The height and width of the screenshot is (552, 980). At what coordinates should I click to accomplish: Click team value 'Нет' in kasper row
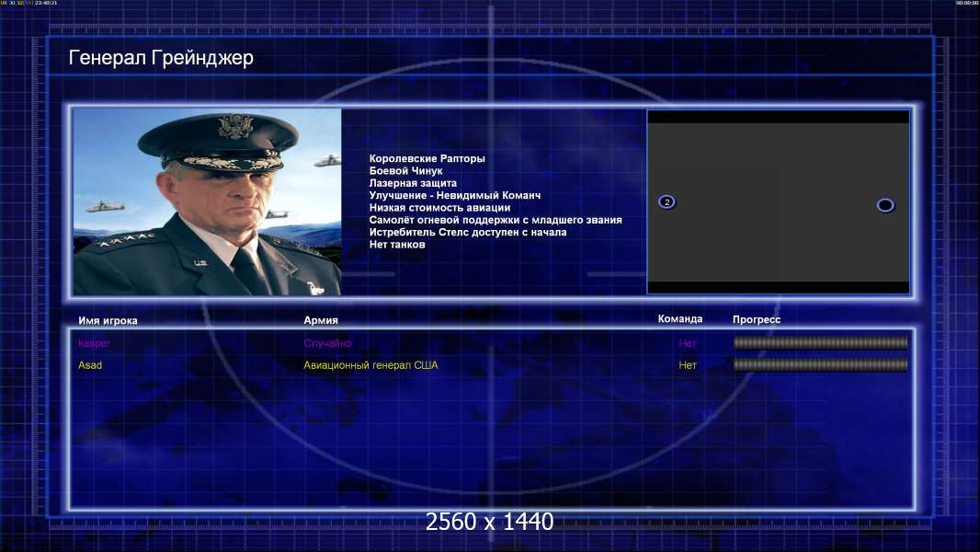click(688, 343)
